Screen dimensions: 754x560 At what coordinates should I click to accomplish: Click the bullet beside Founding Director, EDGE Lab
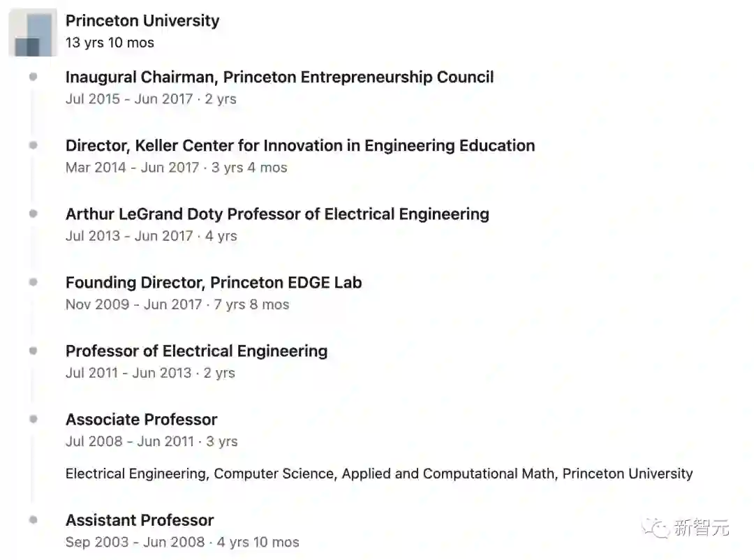coord(33,282)
